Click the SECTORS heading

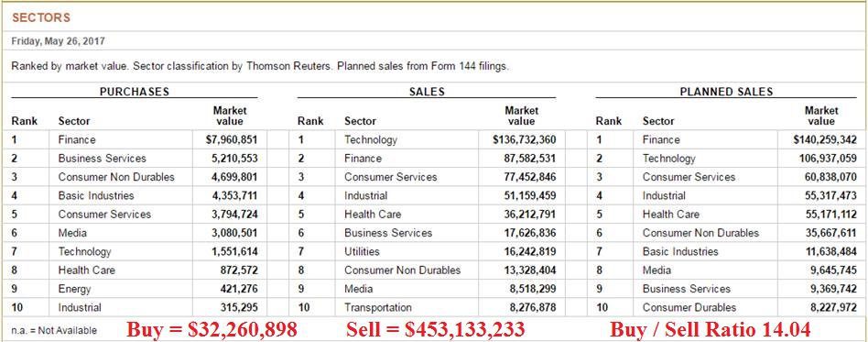[41, 17]
